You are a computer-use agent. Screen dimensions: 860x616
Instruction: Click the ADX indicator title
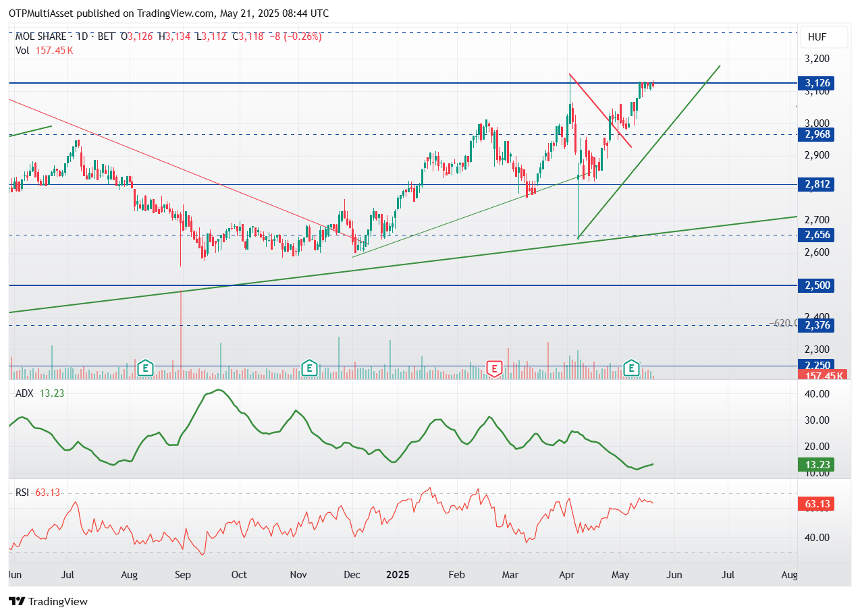point(25,393)
